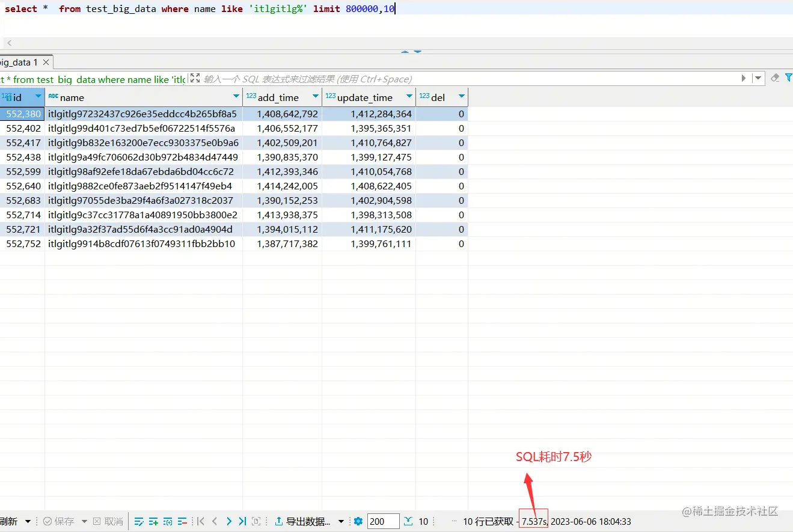Select add_time cell 1,387,717,382

click(x=282, y=243)
